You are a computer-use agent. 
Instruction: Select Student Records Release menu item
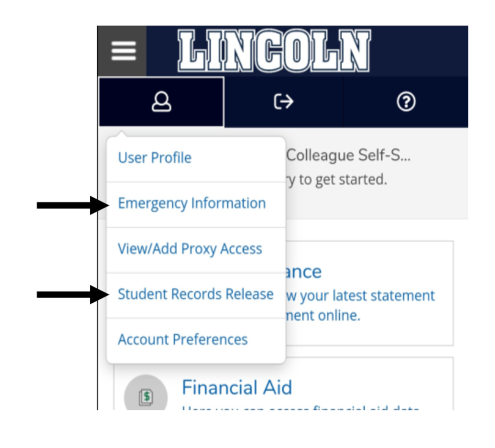pyautogui.click(x=196, y=294)
